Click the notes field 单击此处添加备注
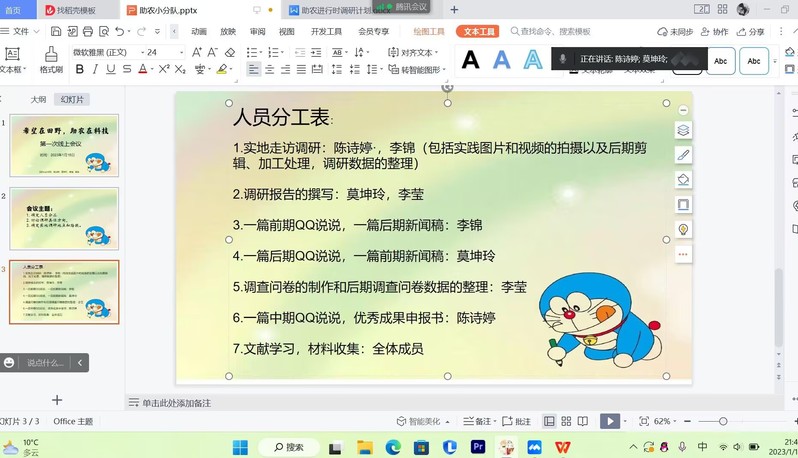 [176, 403]
